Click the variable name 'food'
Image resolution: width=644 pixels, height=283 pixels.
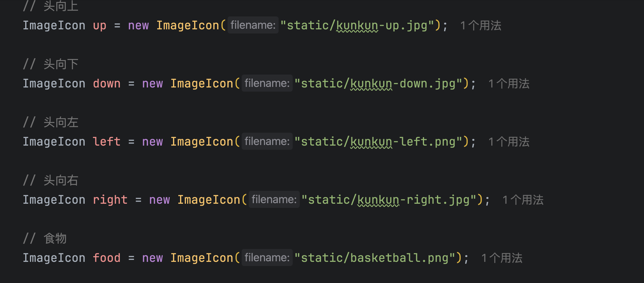[x=106, y=258]
